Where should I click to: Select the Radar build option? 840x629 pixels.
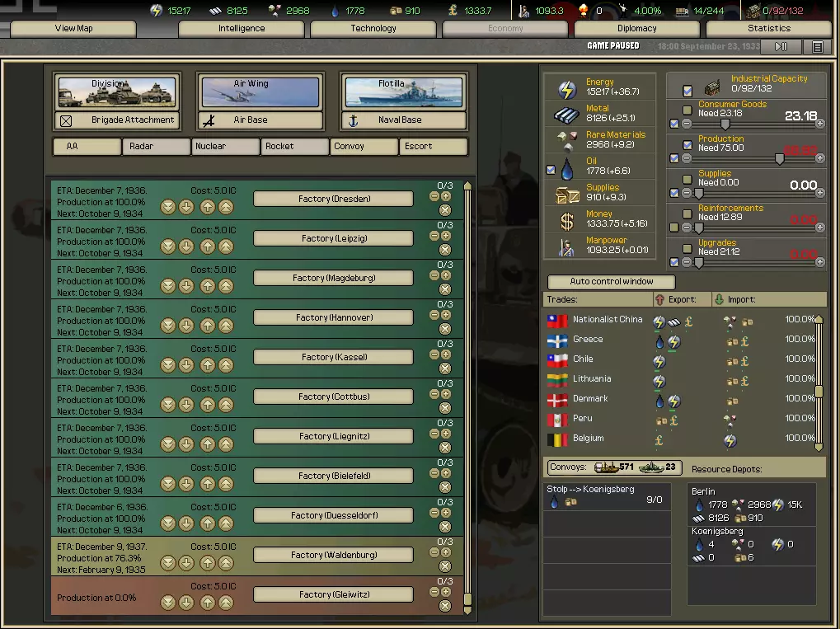pos(156,146)
